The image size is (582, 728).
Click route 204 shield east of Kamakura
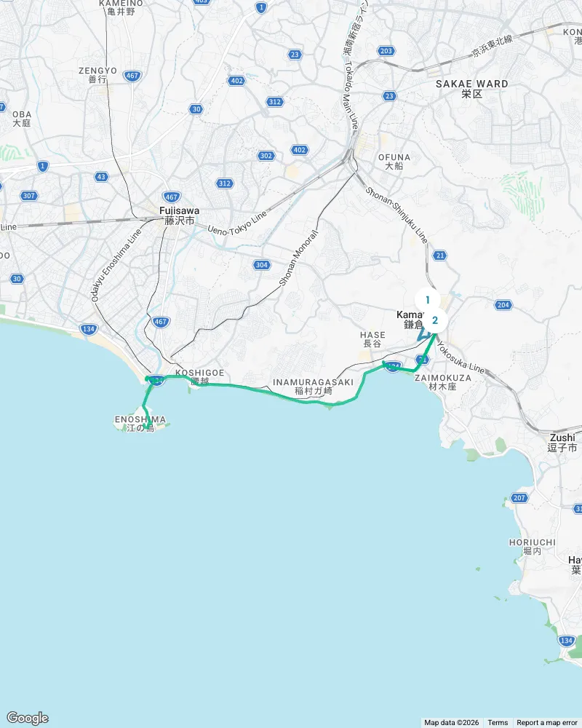click(503, 305)
